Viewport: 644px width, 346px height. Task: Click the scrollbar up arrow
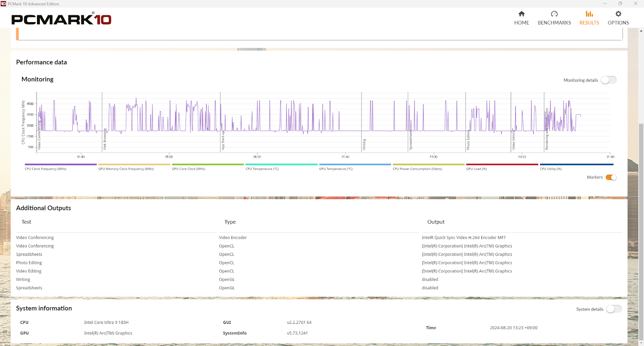click(641, 31)
